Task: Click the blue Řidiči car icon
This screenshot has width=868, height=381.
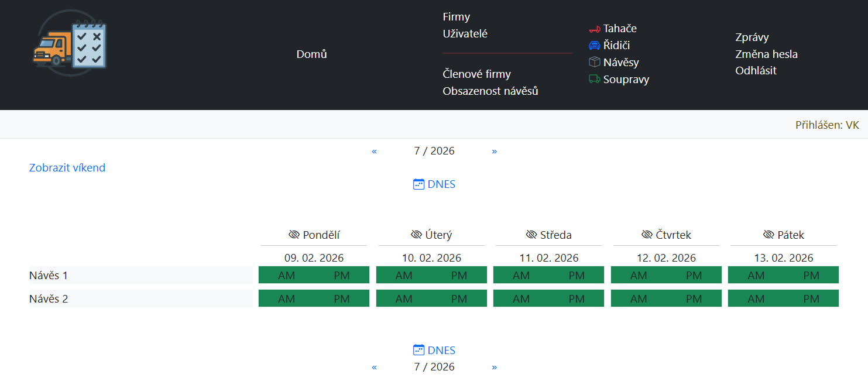Action: point(594,46)
